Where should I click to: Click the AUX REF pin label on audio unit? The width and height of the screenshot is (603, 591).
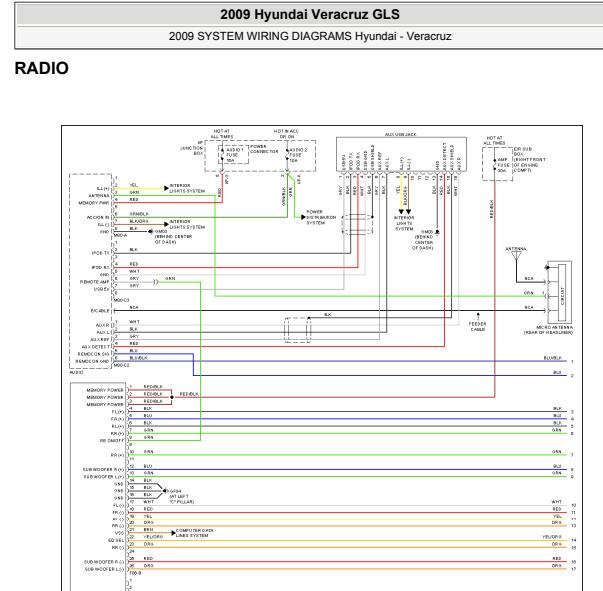click(100, 340)
